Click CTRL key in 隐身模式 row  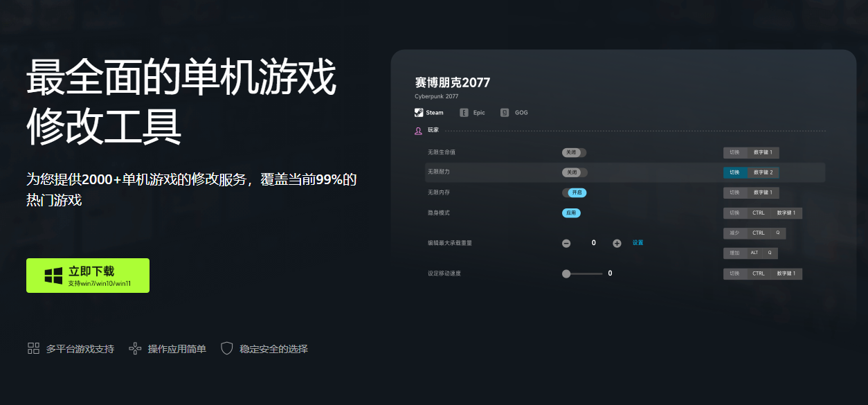pyautogui.click(x=759, y=213)
